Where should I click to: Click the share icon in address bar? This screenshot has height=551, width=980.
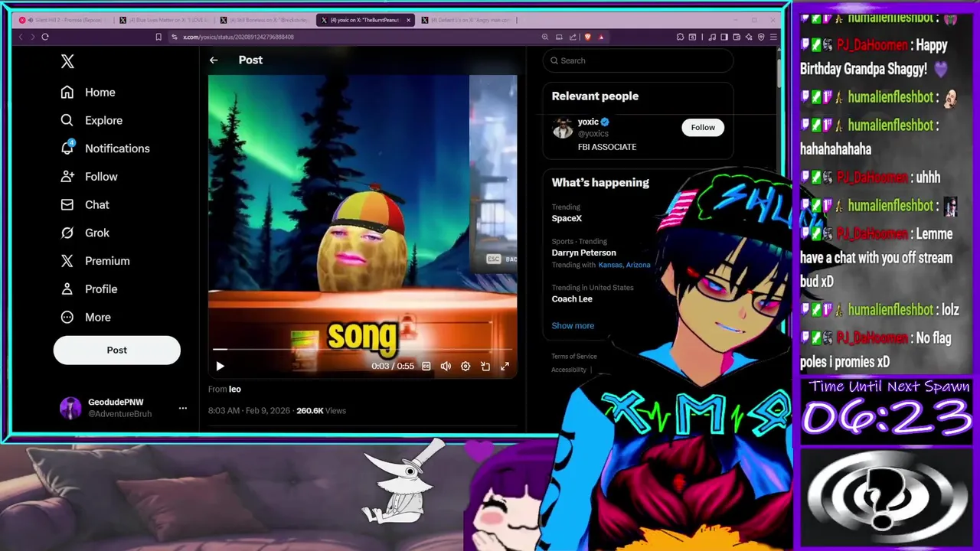point(573,37)
